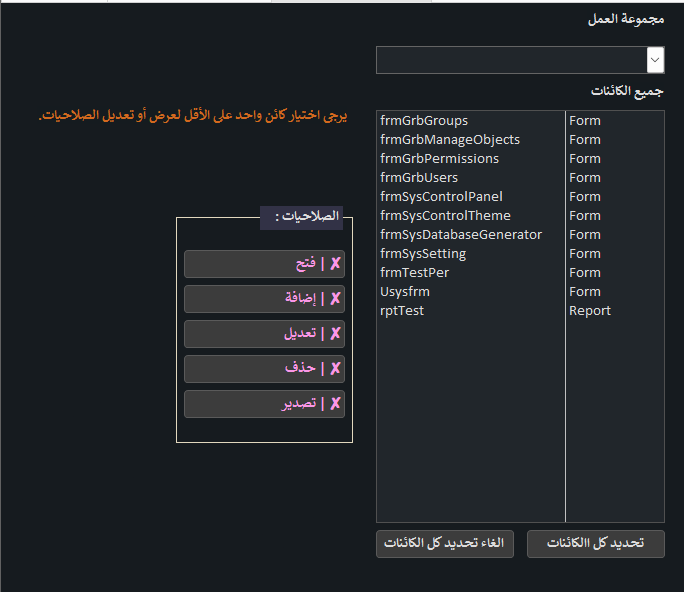Toggle the تصدير permission button
Image resolution: width=684 pixels, height=592 pixels.
tap(264, 404)
